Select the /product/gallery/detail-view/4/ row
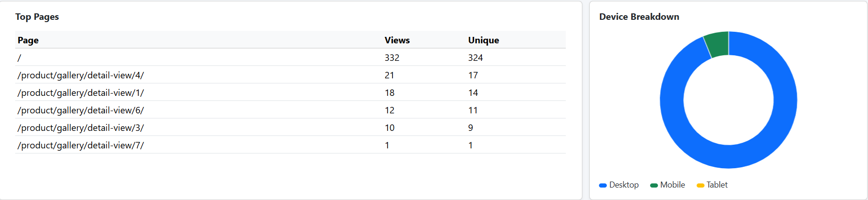This screenshot has width=868, height=200. pos(290,75)
